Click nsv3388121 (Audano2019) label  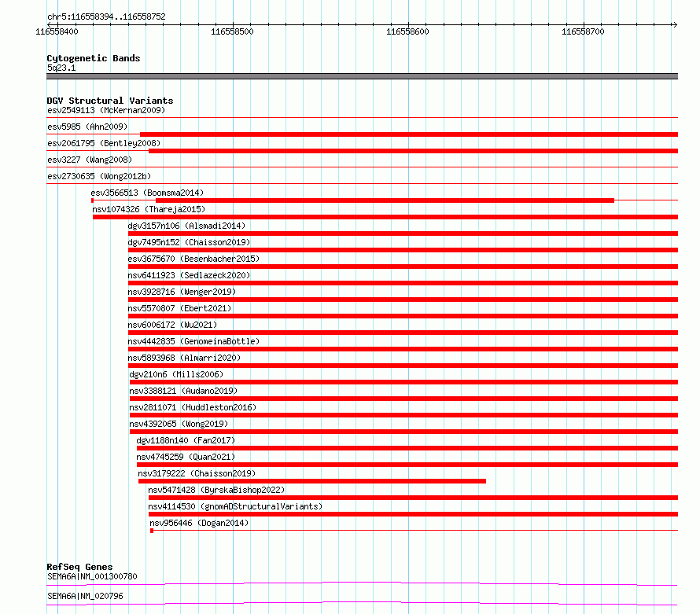(183, 391)
